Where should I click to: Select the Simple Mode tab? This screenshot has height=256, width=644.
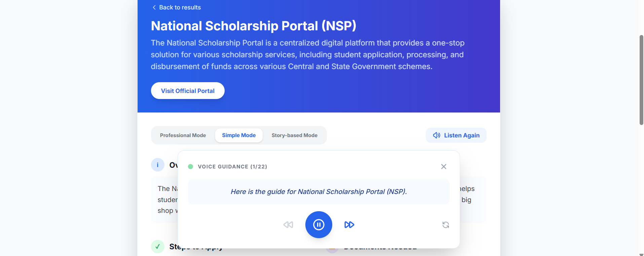click(x=239, y=135)
